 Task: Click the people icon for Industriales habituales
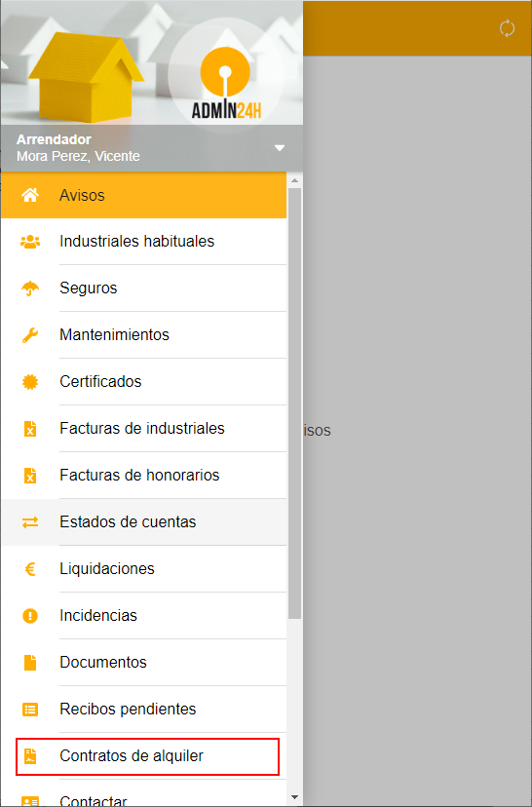point(30,242)
